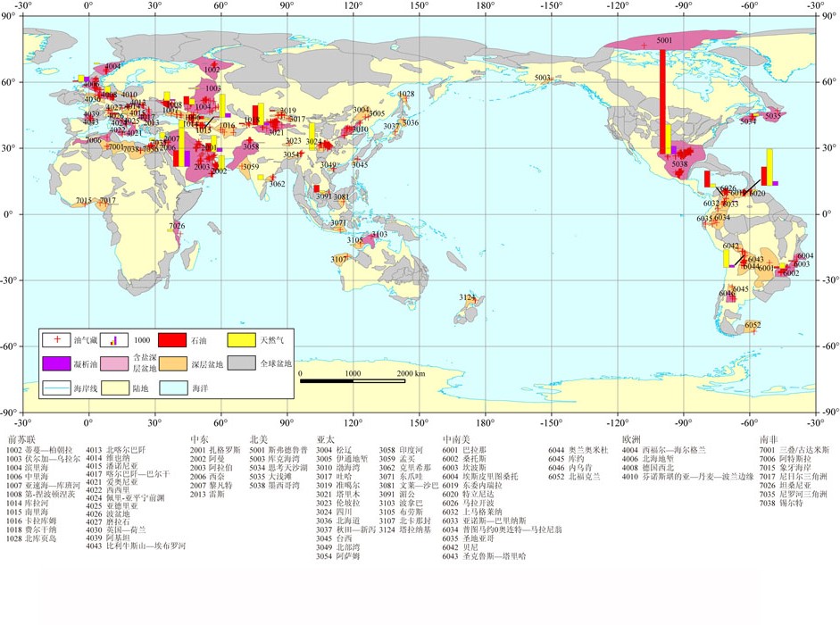Click the bar chart 1000 legend symbol

coord(113,339)
